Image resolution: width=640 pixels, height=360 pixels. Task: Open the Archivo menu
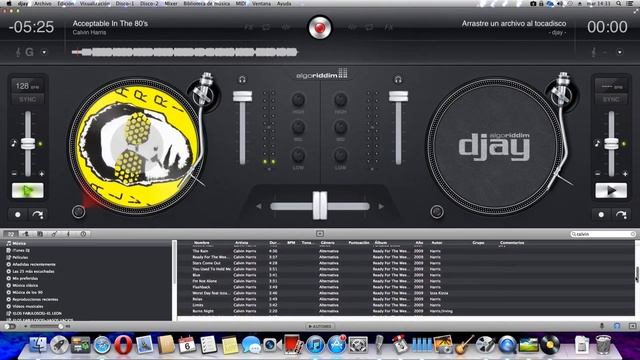point(43,3)
